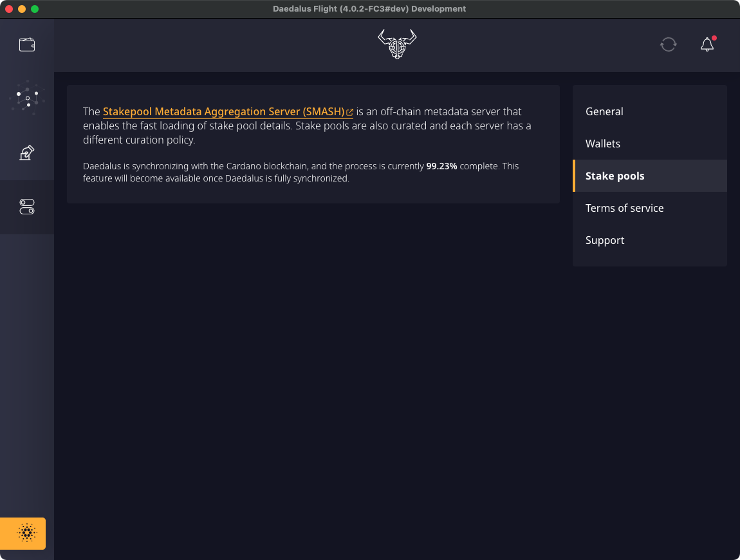
Task: Click the 99.23% sync percentage text
Action: coord(441,166)
